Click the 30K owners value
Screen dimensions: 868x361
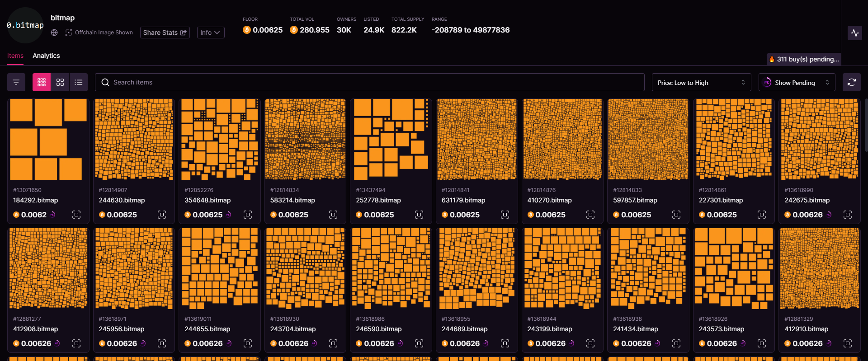tap(344, 30)
